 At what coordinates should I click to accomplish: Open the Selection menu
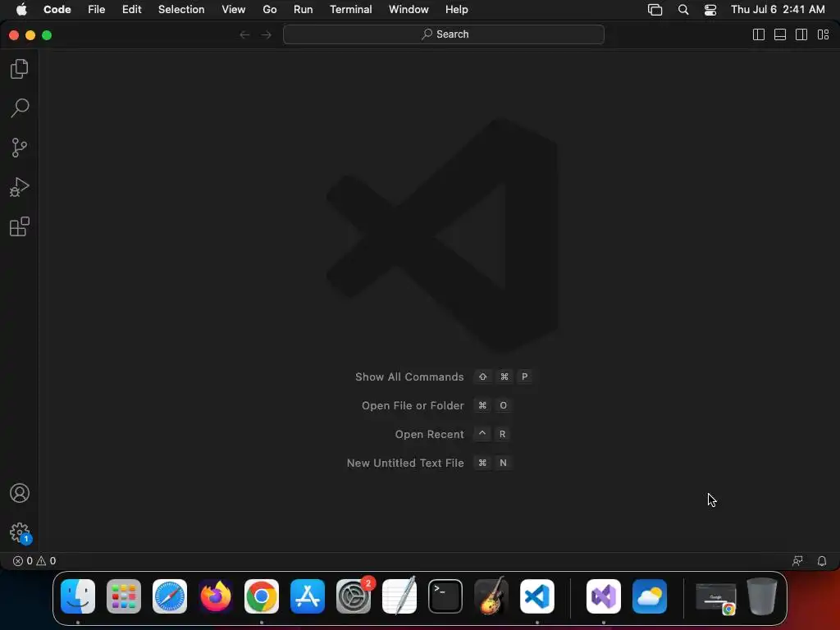pos(181,10)
